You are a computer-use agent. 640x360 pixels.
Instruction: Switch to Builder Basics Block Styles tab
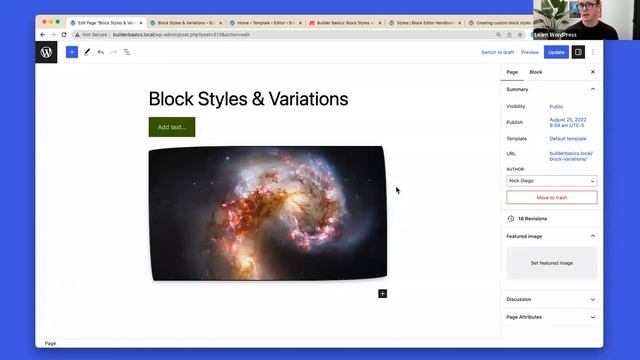click(345, 23)
